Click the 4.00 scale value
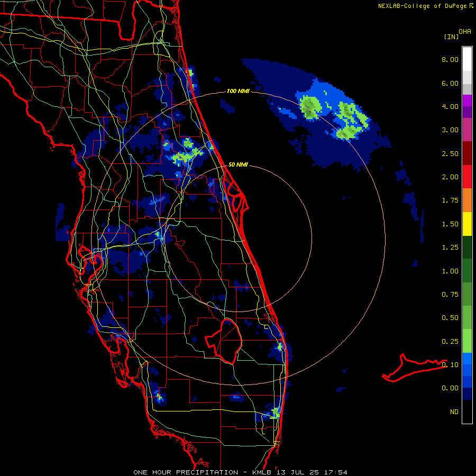476x476 pixels. 450,106
